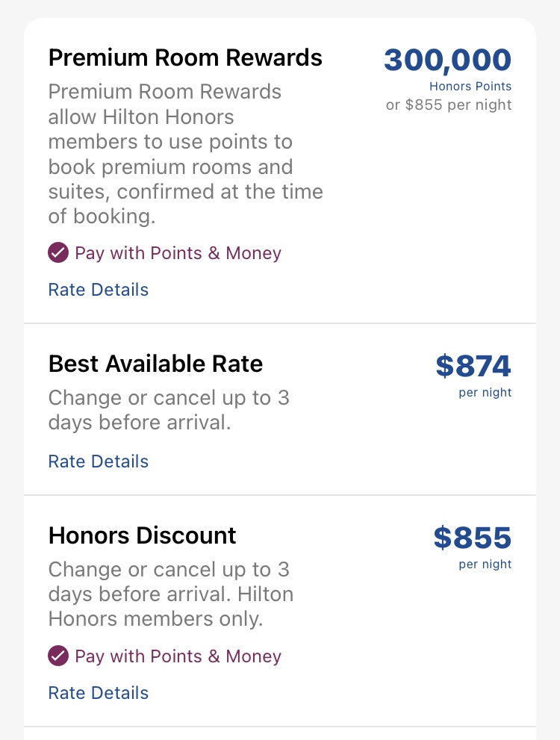This screenshot has height=740, width=560.
Task: Open Rate Details for Premium Room Rewards
Action: tap(99, 290)
